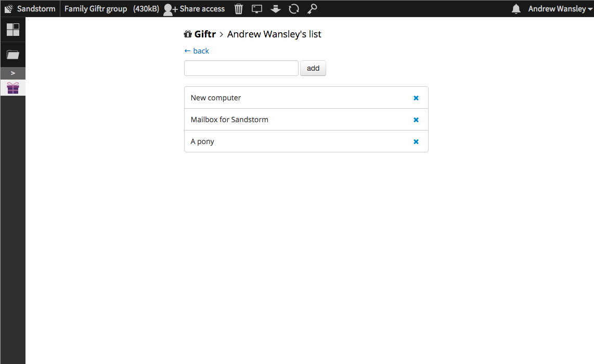Click the add button
The width and height of the screenshot is (594, 364).
313,68
